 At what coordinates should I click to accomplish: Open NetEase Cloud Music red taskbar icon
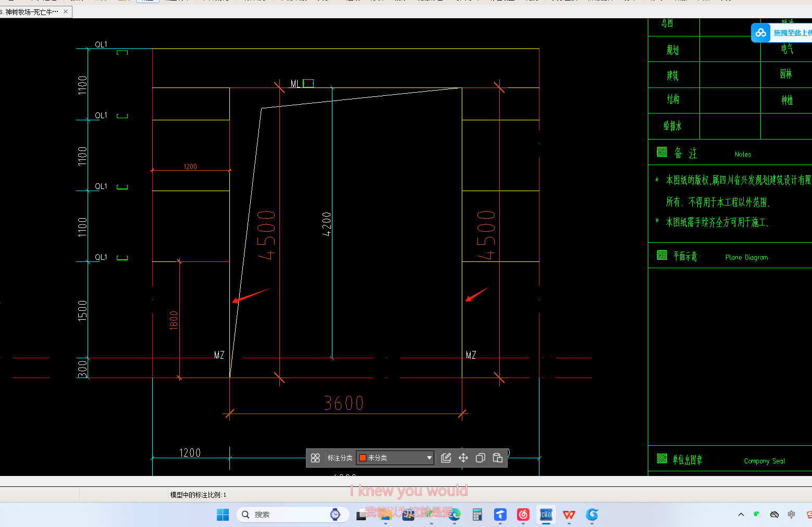[523, 515]
